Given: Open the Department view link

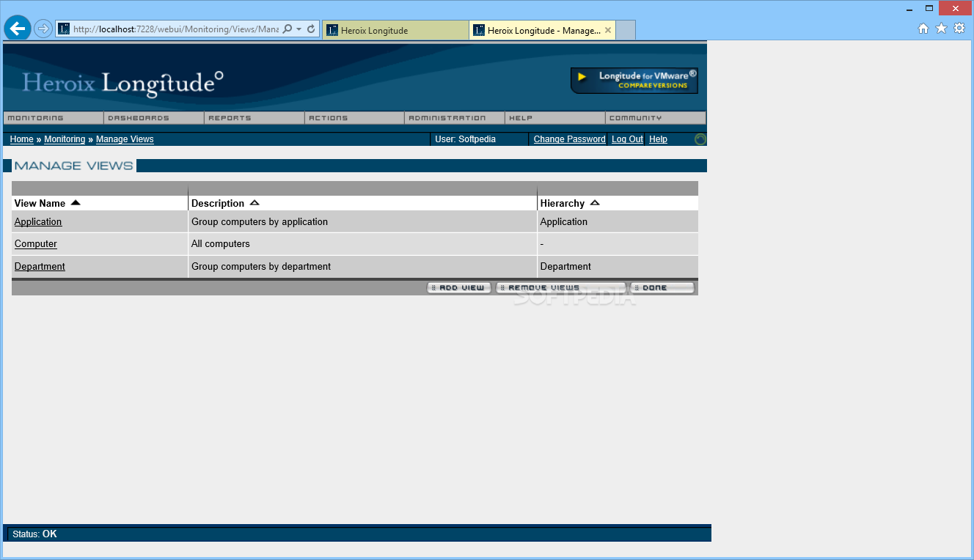Looking at the screenshot, I should point(40,267).
